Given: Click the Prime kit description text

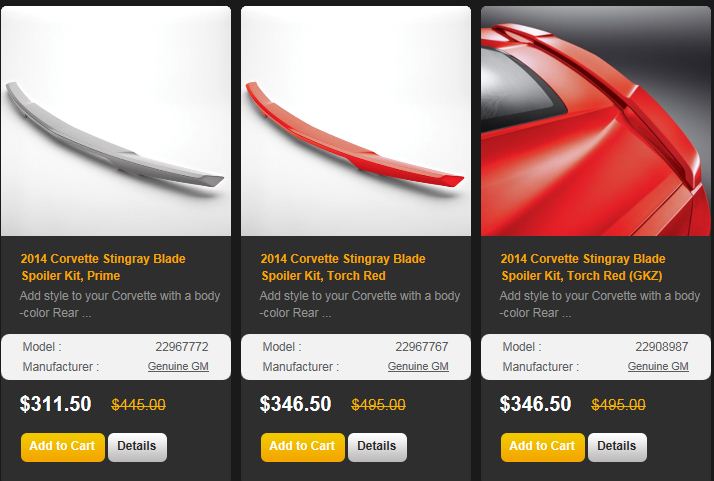Looking at the screenshot, I should (x=120, y=304).
